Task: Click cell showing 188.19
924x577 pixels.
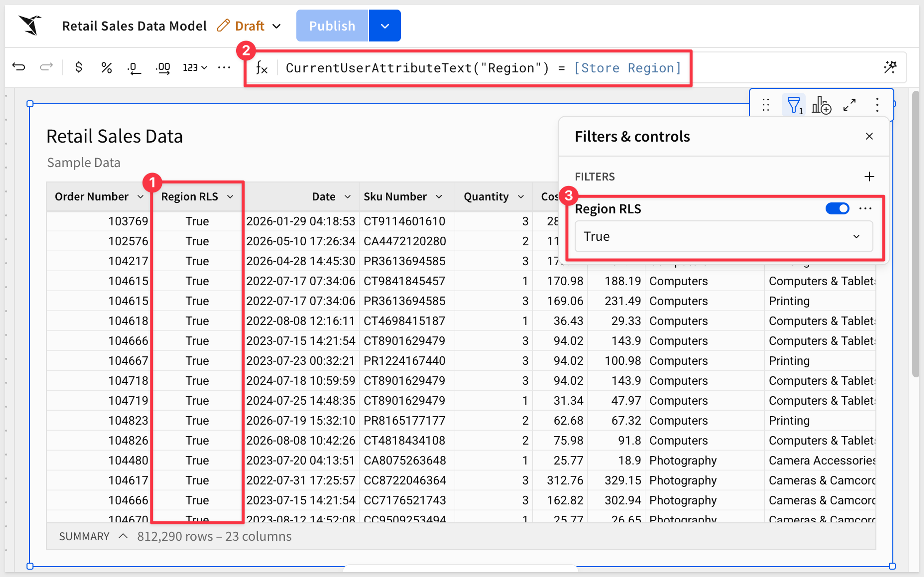Action: 616,281
